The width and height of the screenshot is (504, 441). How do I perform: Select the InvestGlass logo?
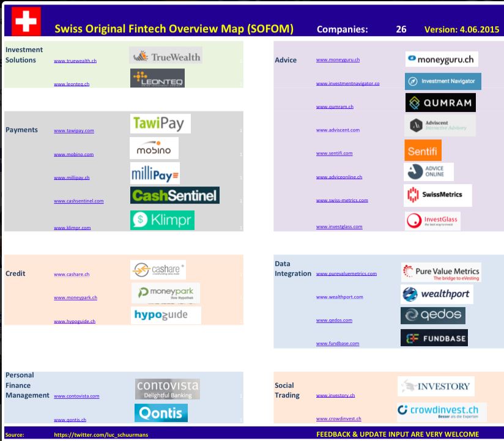click(432, 221)
